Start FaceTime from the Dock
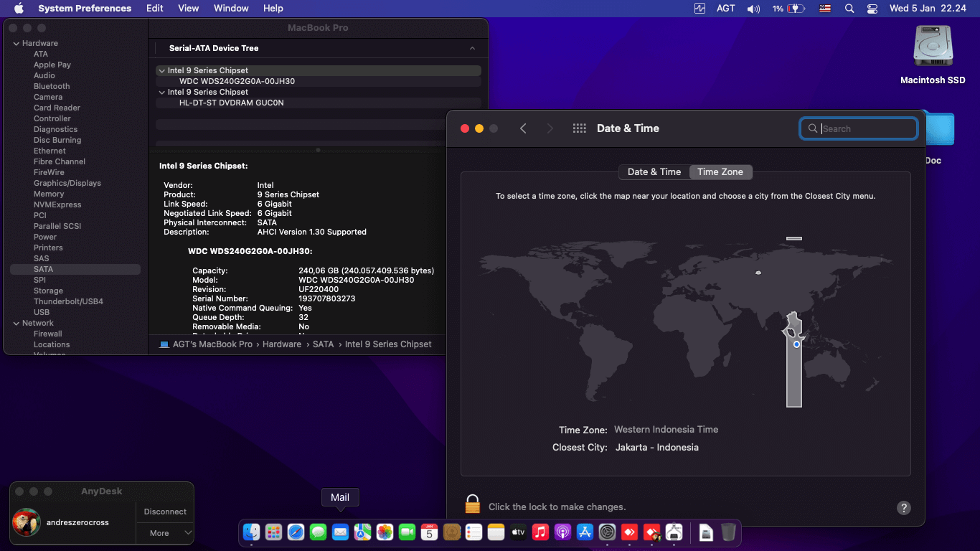This screenshot has height=551, width=980. [407, 532]
